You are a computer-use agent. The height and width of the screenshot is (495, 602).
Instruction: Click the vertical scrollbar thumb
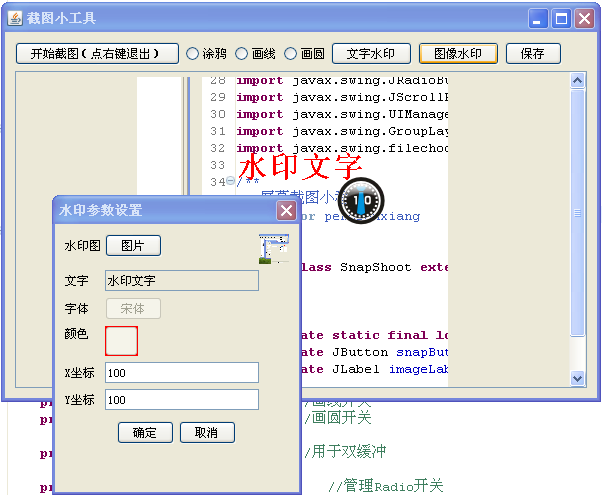[x=577, y=212]
